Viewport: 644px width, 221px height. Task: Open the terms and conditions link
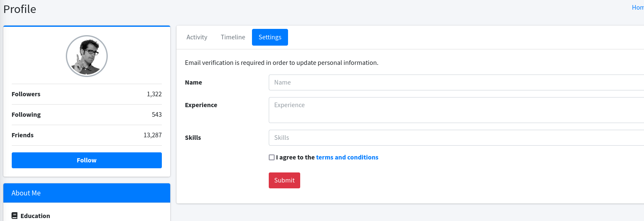[347, 157]
